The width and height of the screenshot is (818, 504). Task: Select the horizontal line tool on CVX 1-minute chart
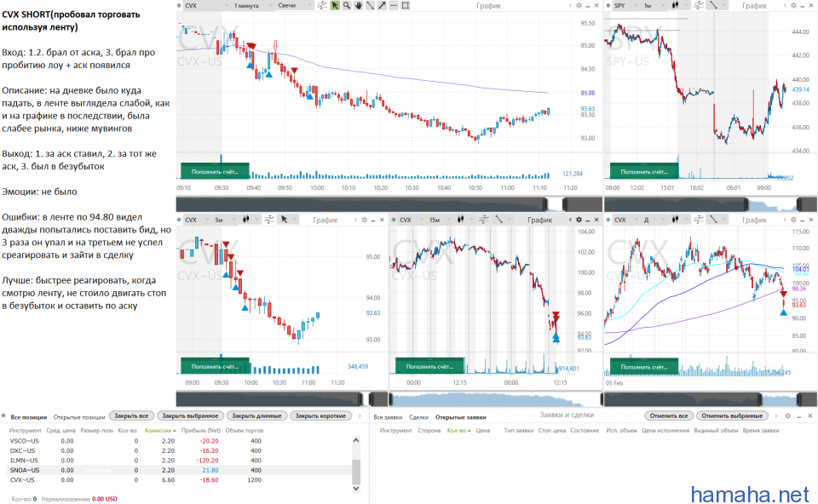[394, 6]
